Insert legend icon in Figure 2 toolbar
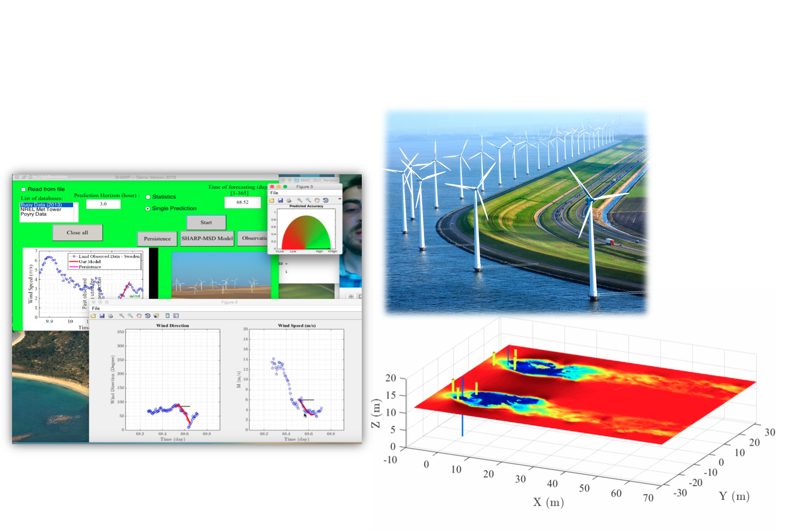786x532 pixels. pyautogui.click(x=176, y=316)
